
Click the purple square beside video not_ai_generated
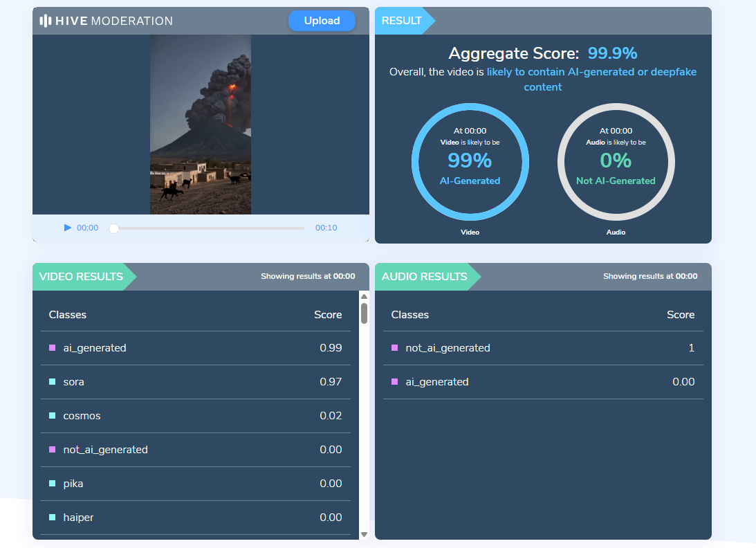coord(53,450)
